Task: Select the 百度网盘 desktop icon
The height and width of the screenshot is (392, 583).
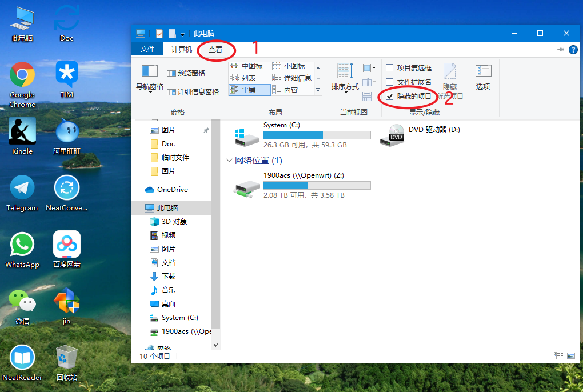Action: 66,250
